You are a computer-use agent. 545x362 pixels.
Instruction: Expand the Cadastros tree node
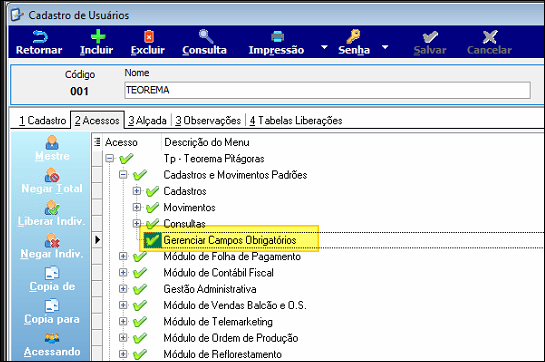tap(137, 191)
